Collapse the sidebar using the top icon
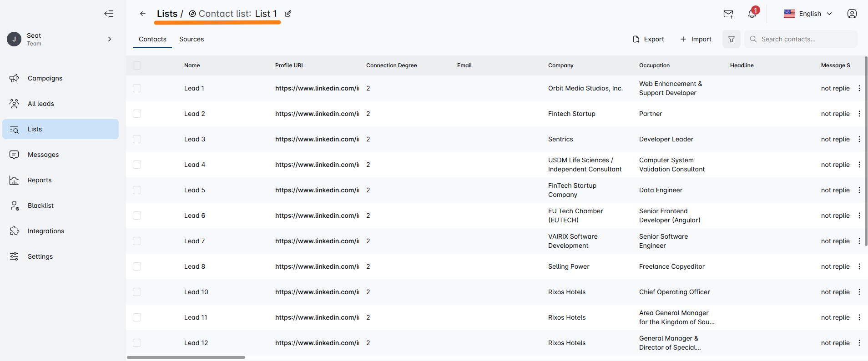 click(x=108, y=14)
